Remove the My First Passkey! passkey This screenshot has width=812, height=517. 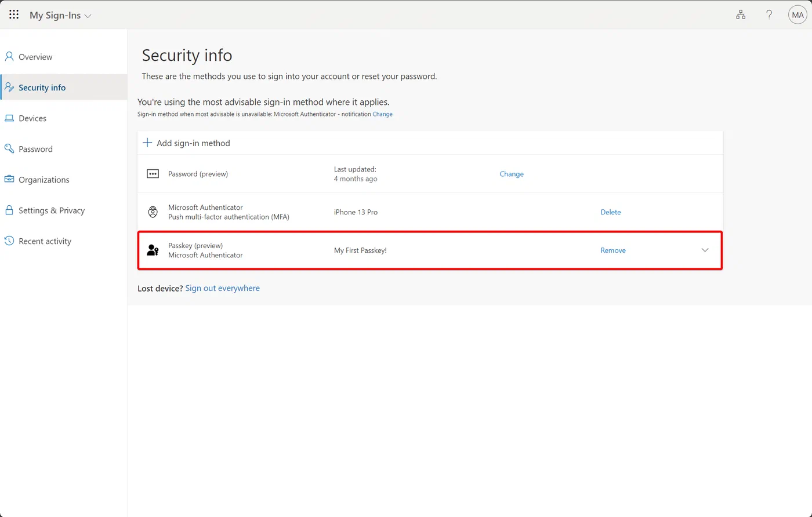point(613,250)
